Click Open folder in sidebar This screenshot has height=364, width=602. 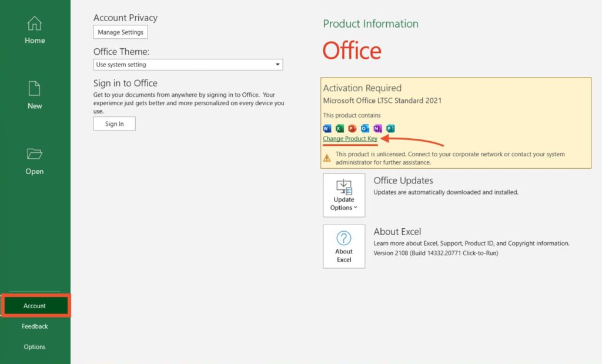35,161
